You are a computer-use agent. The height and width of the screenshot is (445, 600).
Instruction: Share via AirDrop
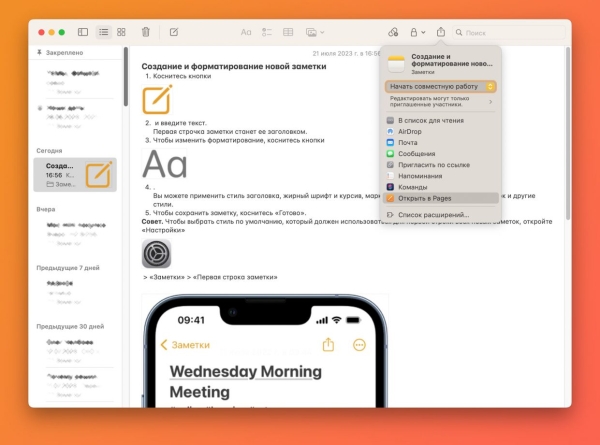click(x=440, y=132)
